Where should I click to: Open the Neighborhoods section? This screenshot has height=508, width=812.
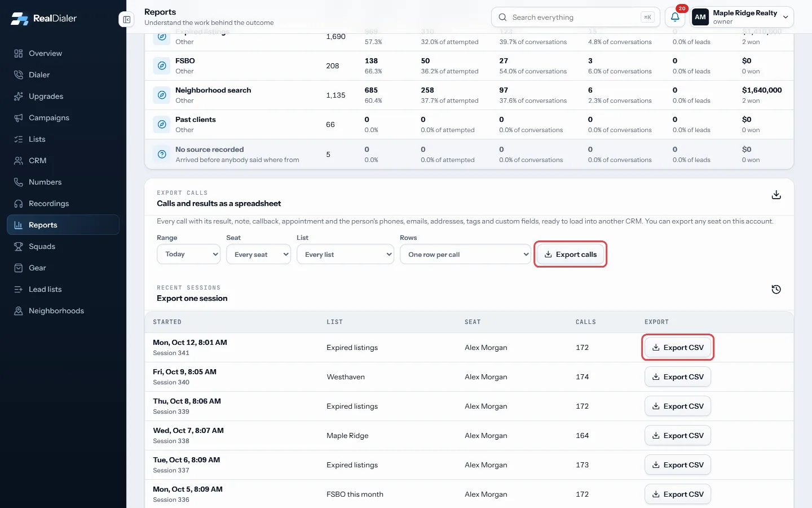click(63, 311)
